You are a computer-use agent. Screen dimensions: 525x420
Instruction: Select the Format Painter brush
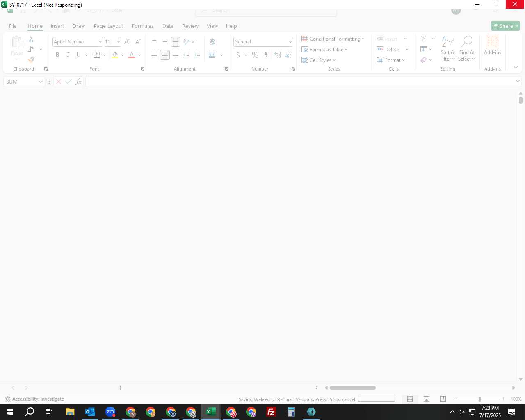(x=31, y=59)
